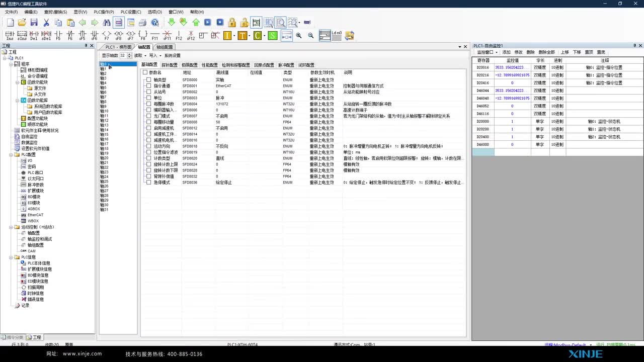The image size is (644, 362).
Task: Open the 监控窗口 dropdown in monitor panel
Action: pos(487,52)
